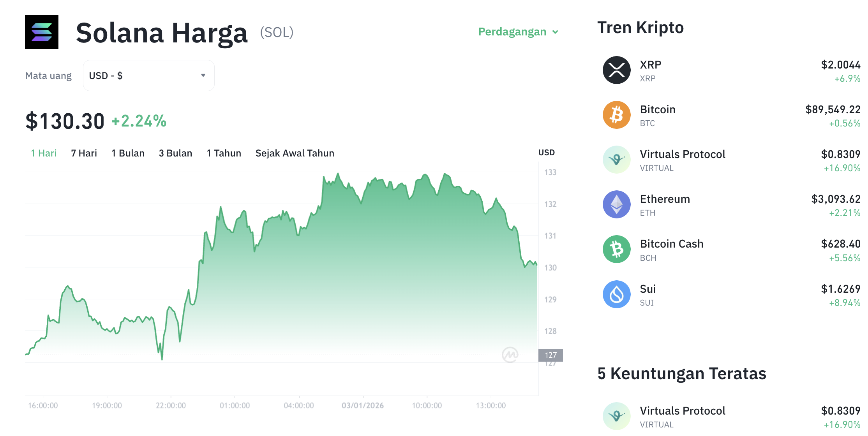Select the 1 Bulan timeframe

point(128,153)
